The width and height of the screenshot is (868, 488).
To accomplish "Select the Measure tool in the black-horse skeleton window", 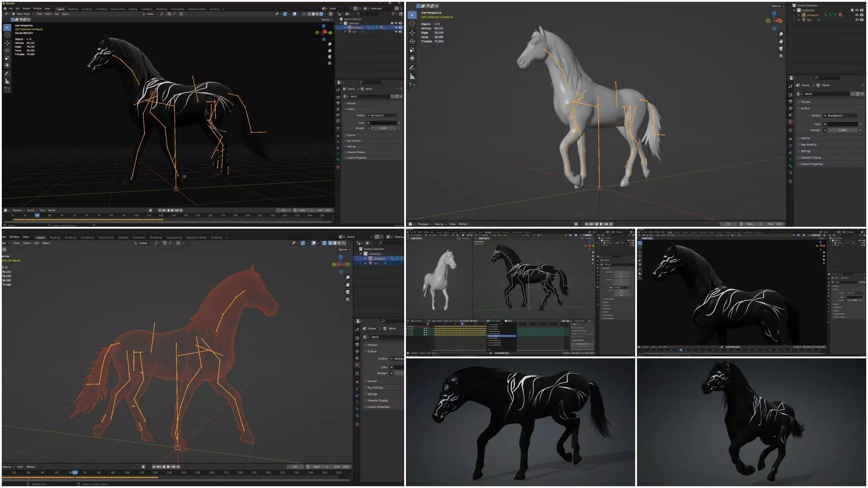I will pos(7,81).
